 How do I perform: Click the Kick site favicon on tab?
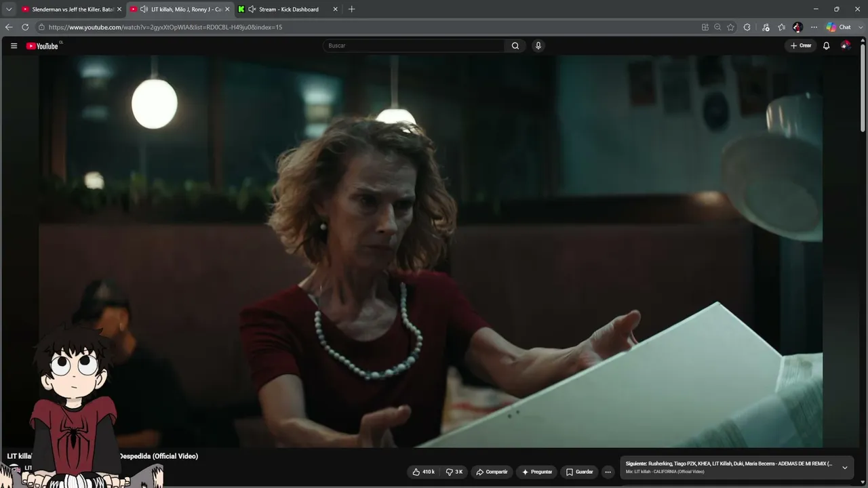tap(241, 9)
